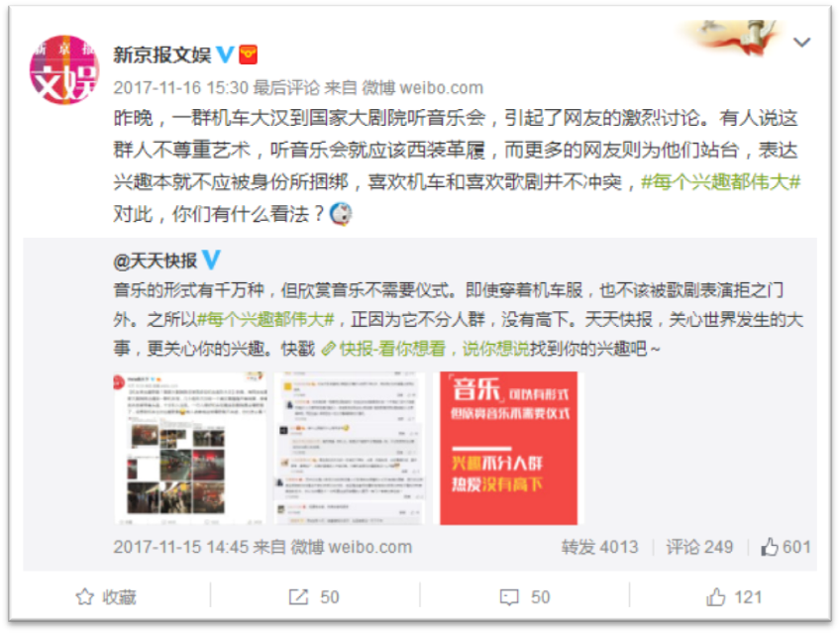Click the verified badge next to 天天快报
840x633 pixels.
pyautogui.click(x=212, y=260)
